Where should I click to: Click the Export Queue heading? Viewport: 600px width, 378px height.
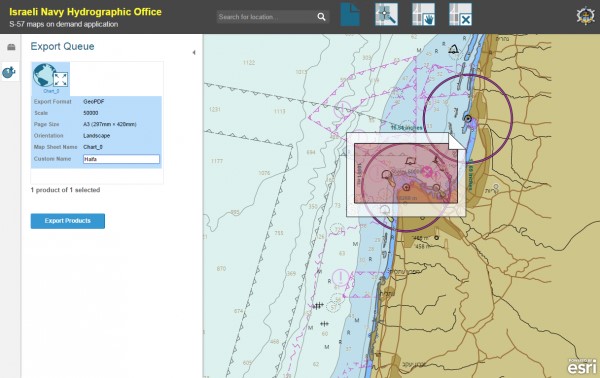pyautogui.click(x=62, y=46)
